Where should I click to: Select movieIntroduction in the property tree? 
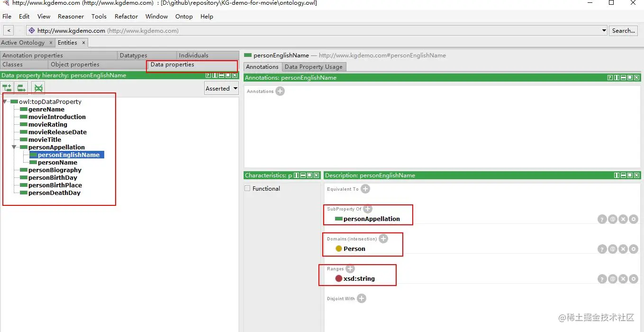pyautogui.click(x=57, y=117)
